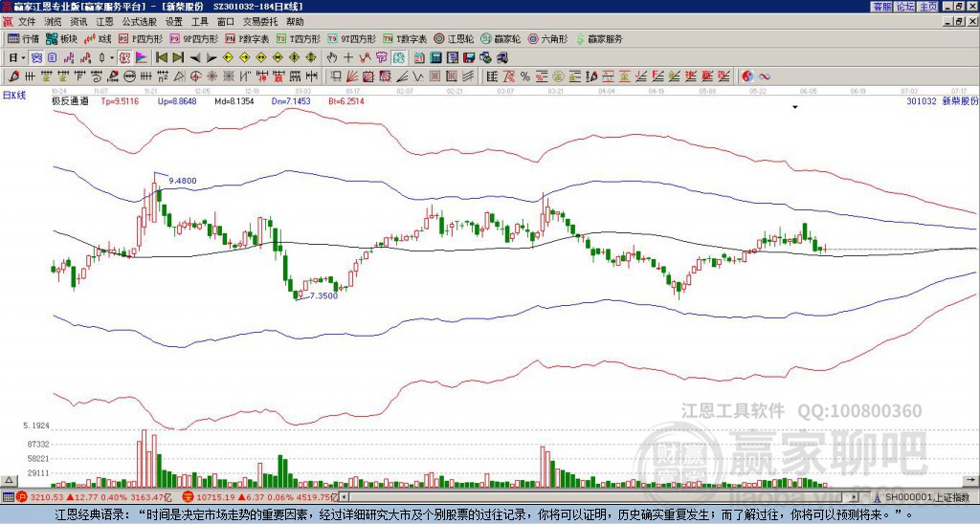
Task: Click the 论坛 forum link
Action: [x=905, y=7]
